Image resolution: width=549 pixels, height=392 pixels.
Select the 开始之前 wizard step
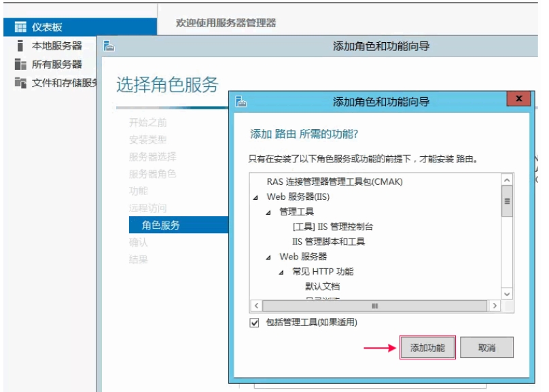[x=147, y=122]
